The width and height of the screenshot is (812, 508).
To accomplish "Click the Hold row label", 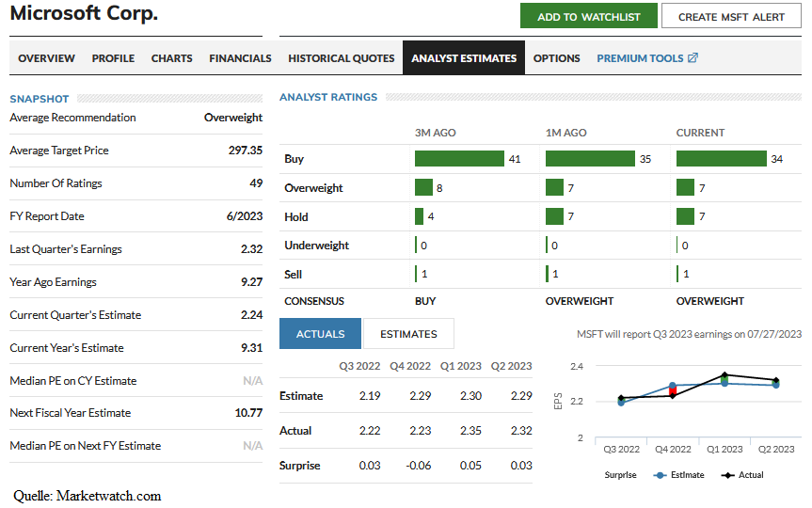I will coord(295,217).
